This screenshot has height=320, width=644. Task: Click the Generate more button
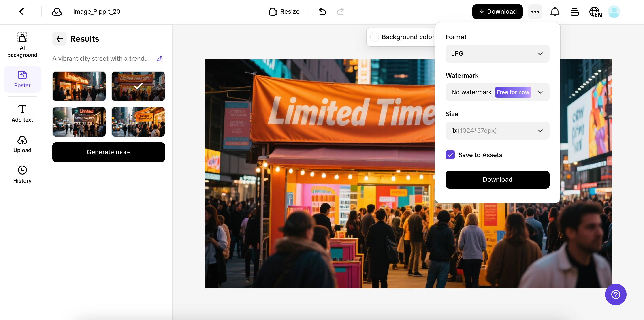[x=109, y=152]
